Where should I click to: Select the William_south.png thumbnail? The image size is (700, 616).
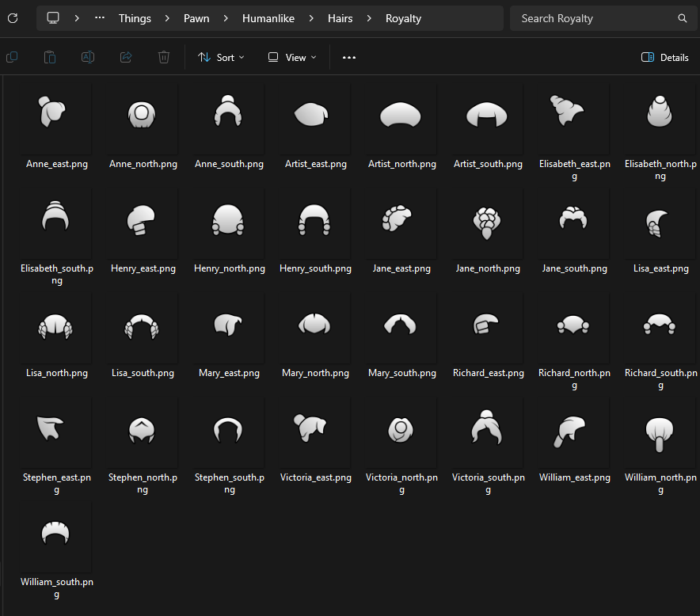[x=55, y=533]
